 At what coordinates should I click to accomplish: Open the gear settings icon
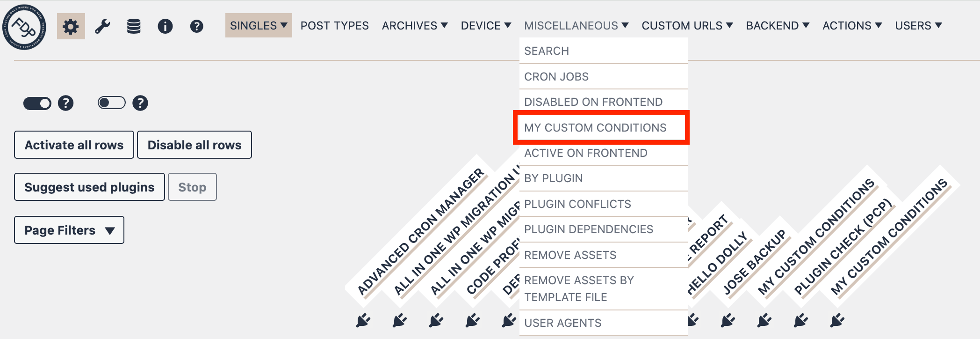point(71,26)
